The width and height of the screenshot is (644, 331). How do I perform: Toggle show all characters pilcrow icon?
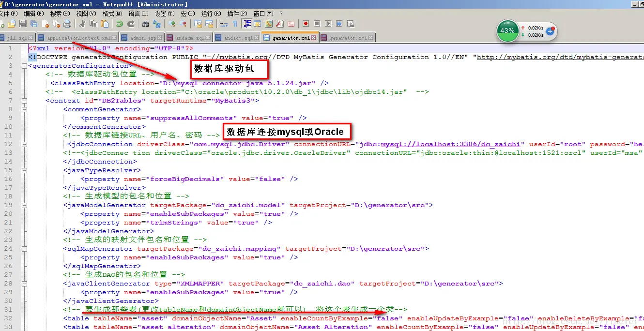point(235,23)
